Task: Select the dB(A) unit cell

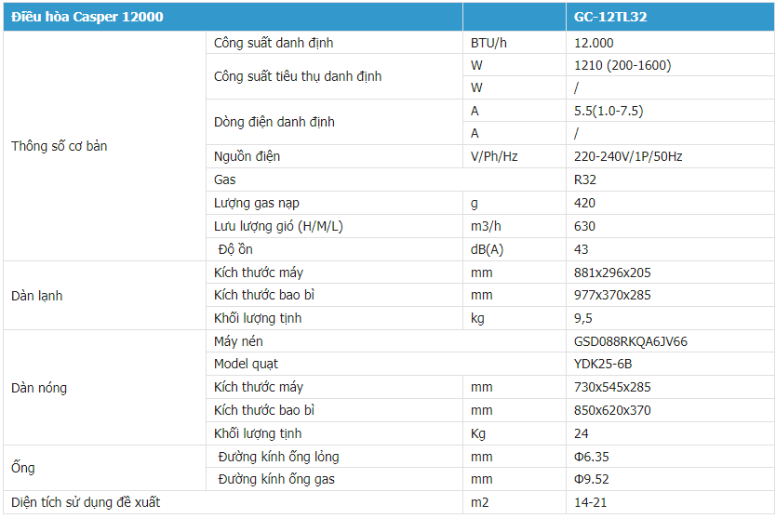Action: coord(488,249)
